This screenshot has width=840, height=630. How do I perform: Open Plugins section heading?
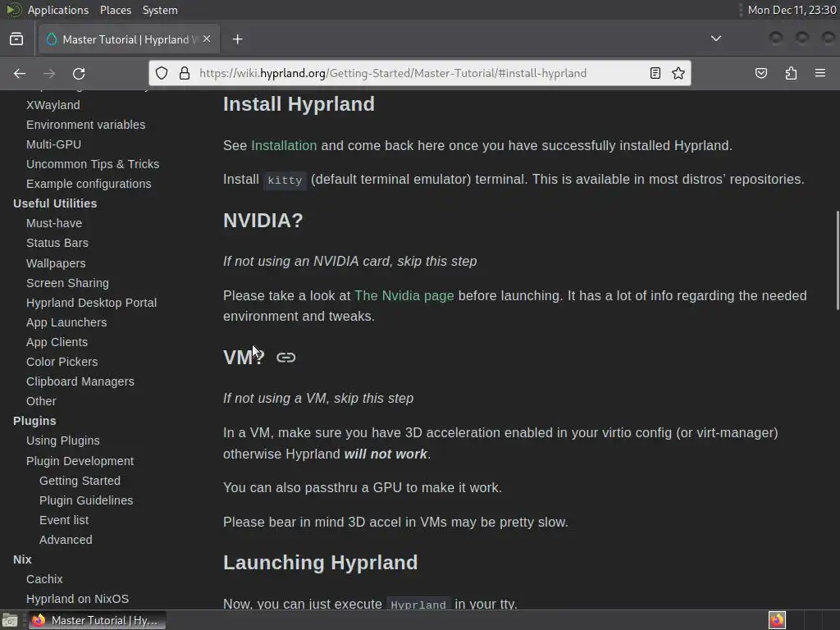coord(34,421)
